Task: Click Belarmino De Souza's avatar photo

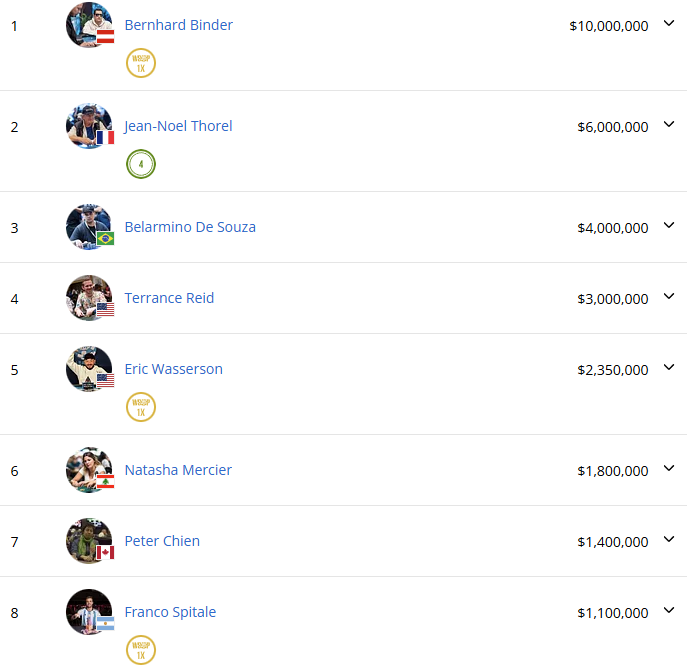Action: pyautogui.click(x=89, y=227)
